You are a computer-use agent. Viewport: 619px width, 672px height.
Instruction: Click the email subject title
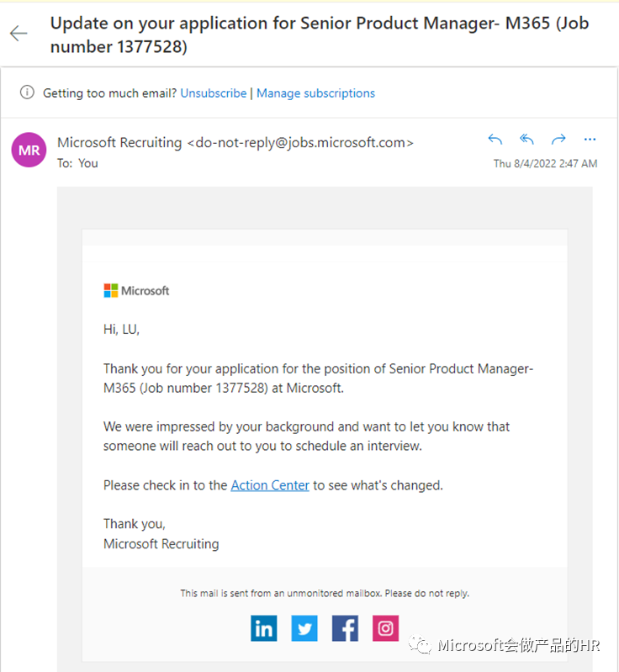tap(320, 34)
